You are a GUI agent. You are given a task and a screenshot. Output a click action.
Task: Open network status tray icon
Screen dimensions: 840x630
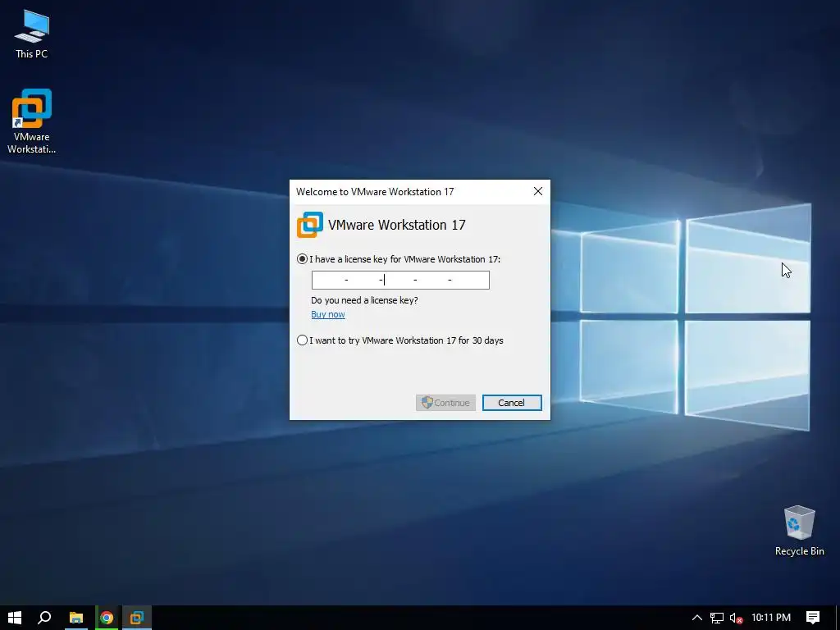click(717, 618)
